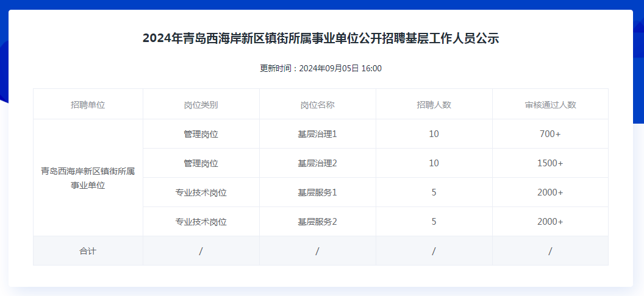Click 招聘人数 5 in the 基层服务1 row

pyautogui.click(x=434, y=192)
